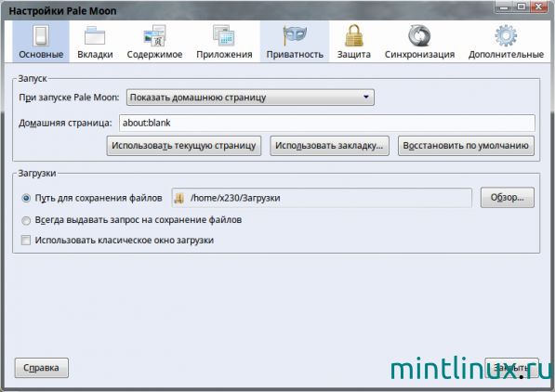This screenshot has width=555, height=392.
Task: Select Всегда выдавать запрос radio option
Action: tap(26, 220)
